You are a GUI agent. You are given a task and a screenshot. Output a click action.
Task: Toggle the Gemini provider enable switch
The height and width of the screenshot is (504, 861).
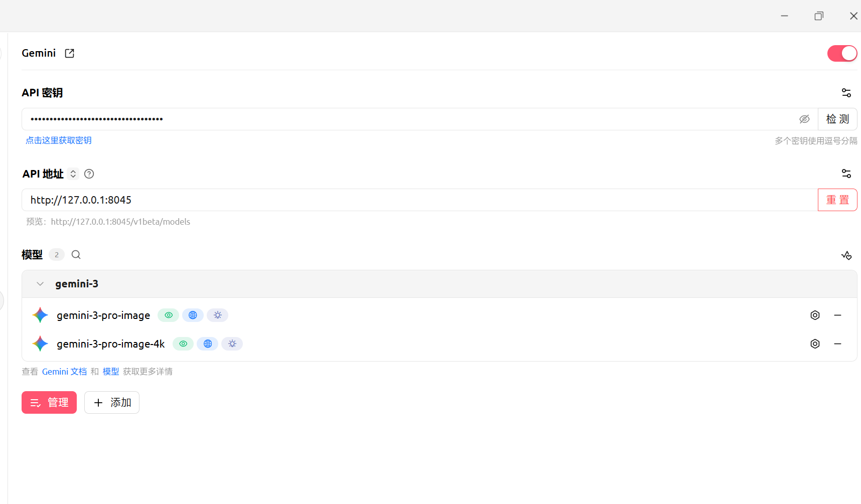842,53
